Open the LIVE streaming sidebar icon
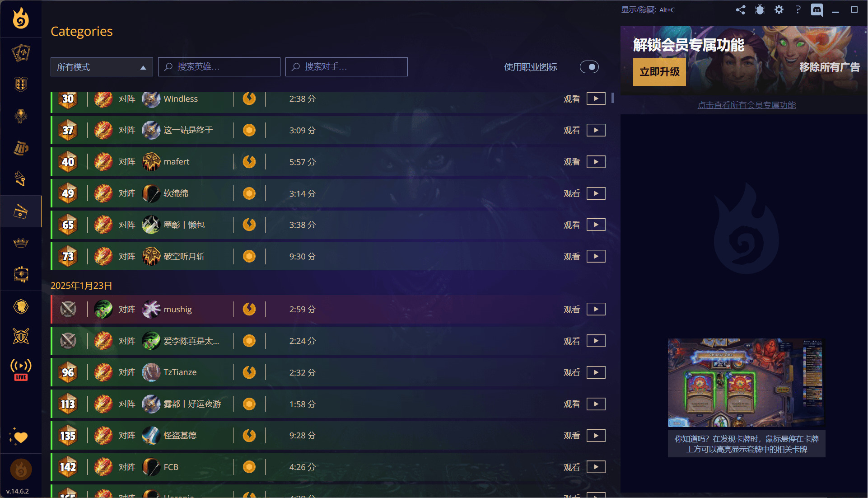 coord(21,369)
